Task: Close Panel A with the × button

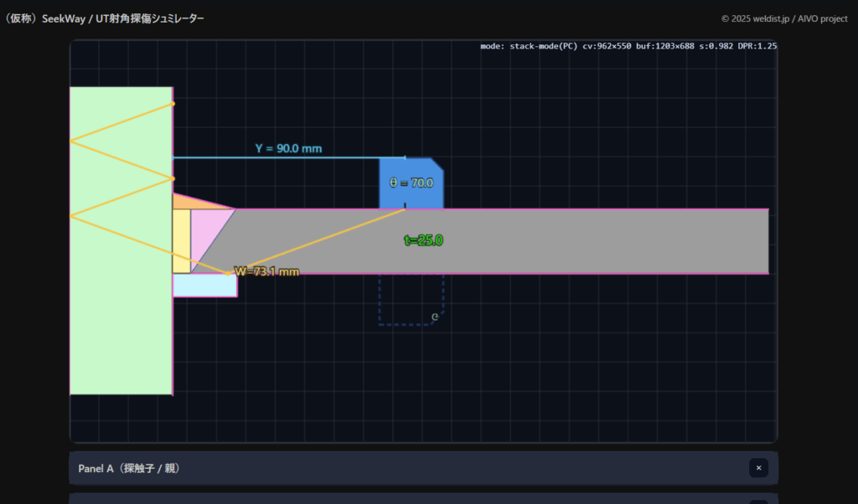Action: tap(758, 468)
